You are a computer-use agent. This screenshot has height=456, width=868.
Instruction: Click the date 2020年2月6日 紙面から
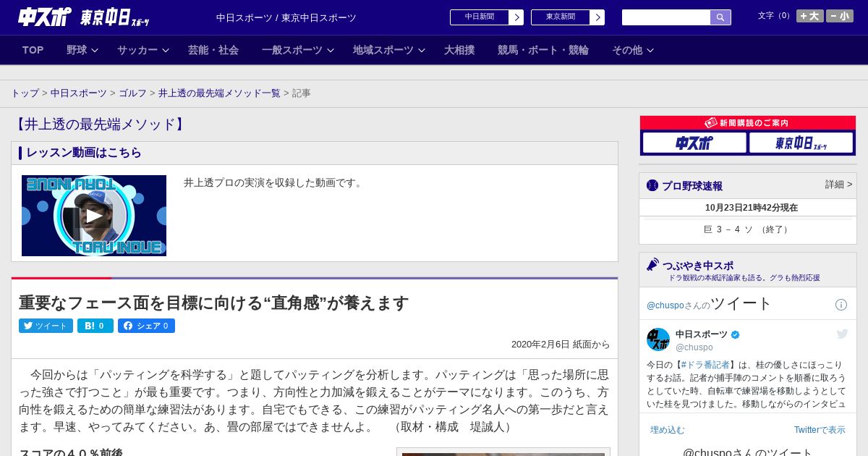point(561,345)
